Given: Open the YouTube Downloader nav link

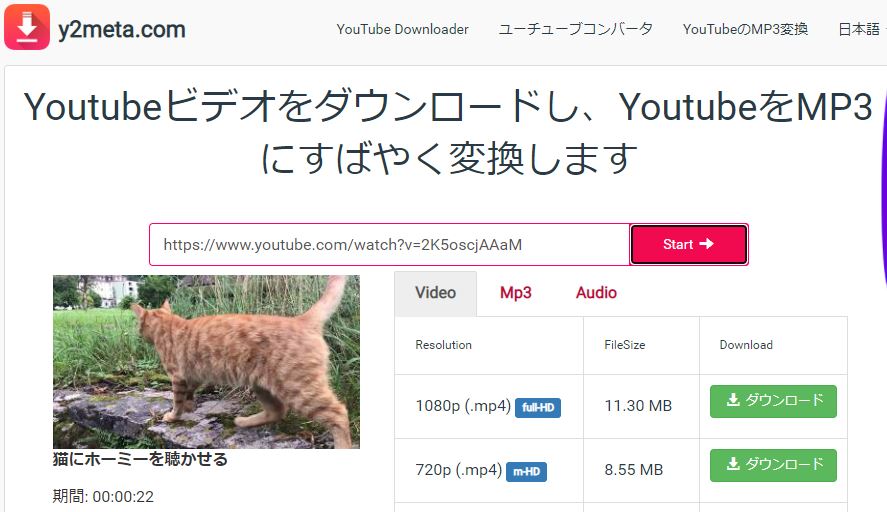Looking at the screenshot, I should (x=402, y=29).
